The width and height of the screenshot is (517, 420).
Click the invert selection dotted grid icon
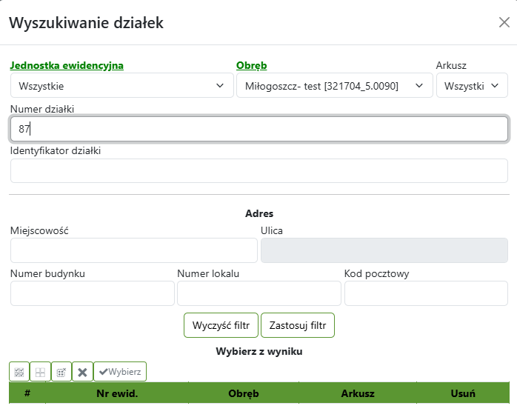point(61,372)
